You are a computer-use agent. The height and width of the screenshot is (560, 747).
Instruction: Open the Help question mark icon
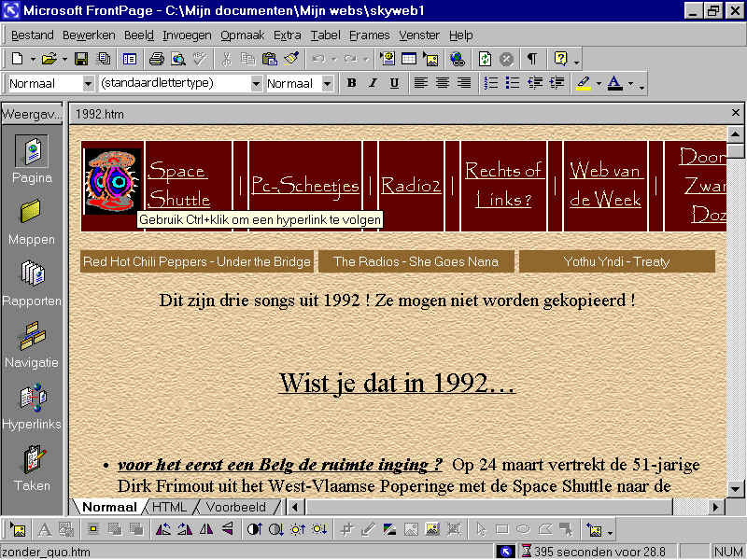pos(561,59)
